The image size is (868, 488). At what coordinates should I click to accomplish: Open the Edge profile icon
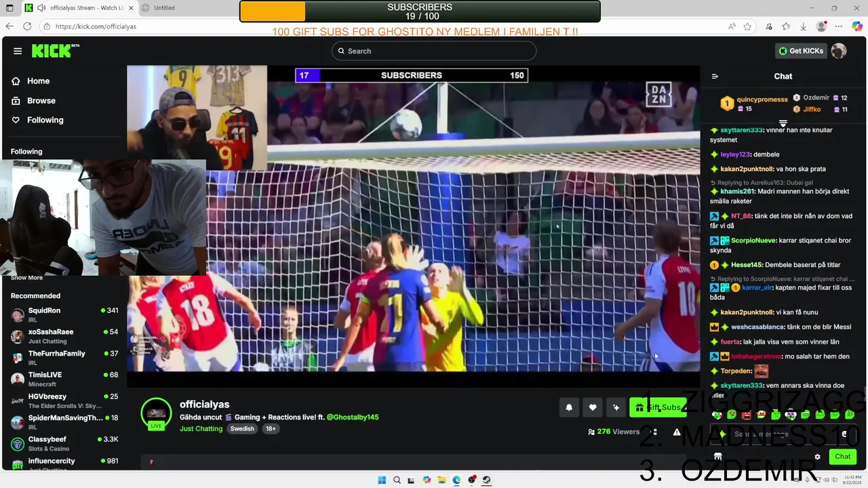[822, 26]
